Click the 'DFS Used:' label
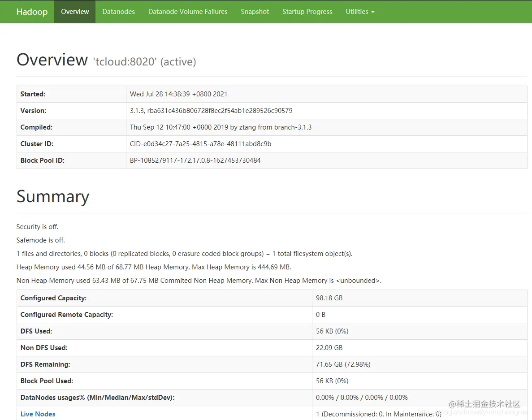The height and width of the screenshot is (420, 532). (36, 331)
